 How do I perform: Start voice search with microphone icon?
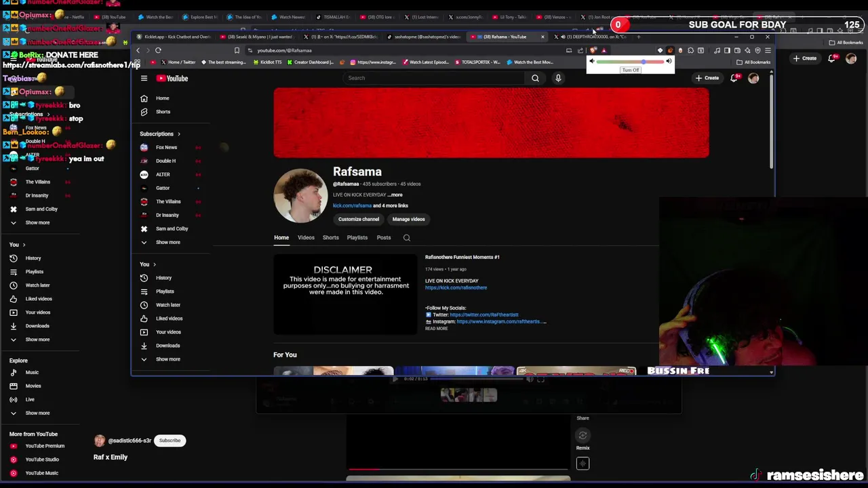point(558,78)
